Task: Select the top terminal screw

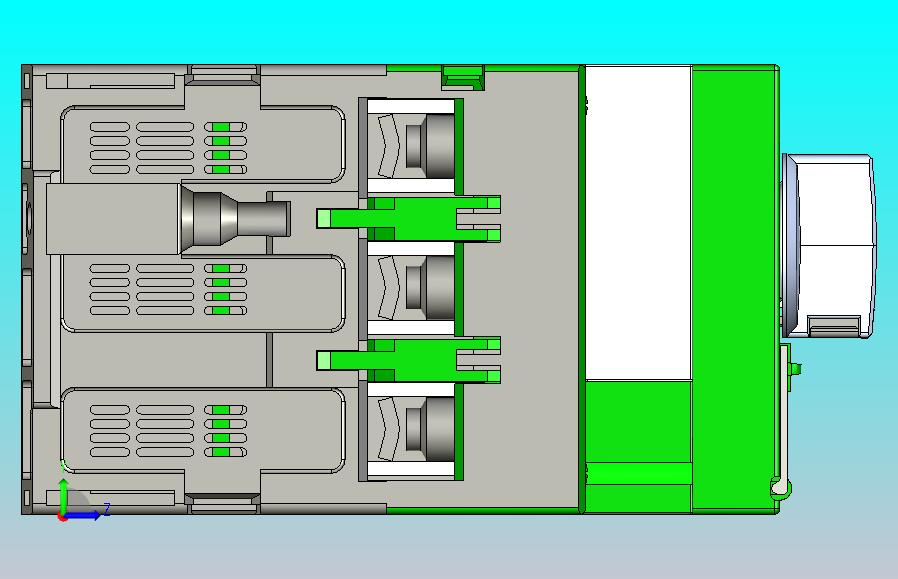Action: click(430, 146)
